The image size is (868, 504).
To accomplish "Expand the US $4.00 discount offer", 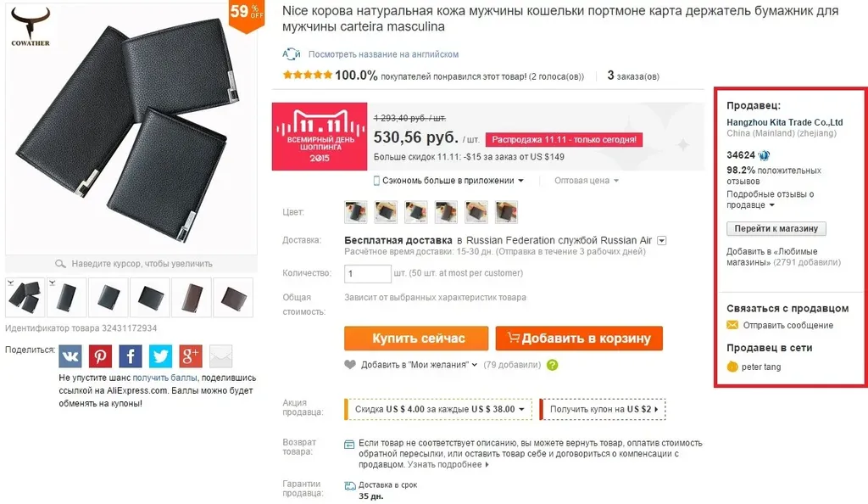I will pyautogui.click(x=438, y=409).
